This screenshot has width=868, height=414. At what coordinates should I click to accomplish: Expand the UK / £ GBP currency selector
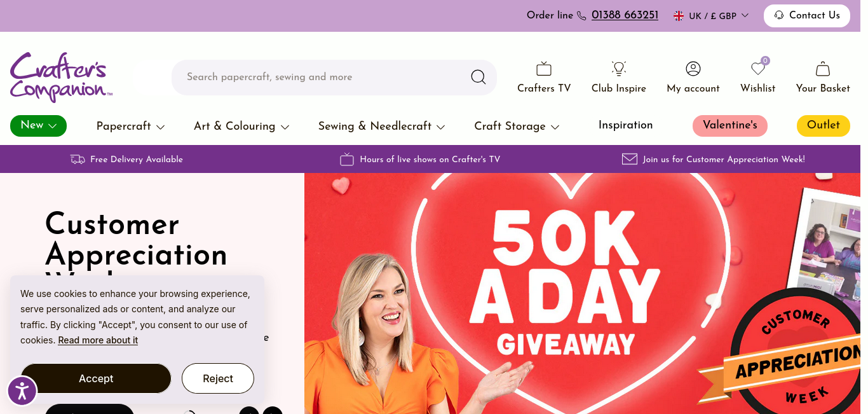(x=711, y=16)
